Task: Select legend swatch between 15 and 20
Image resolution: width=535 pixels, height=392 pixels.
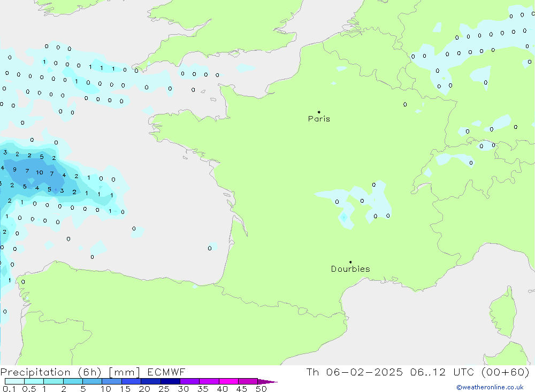Action: [132, 381]
